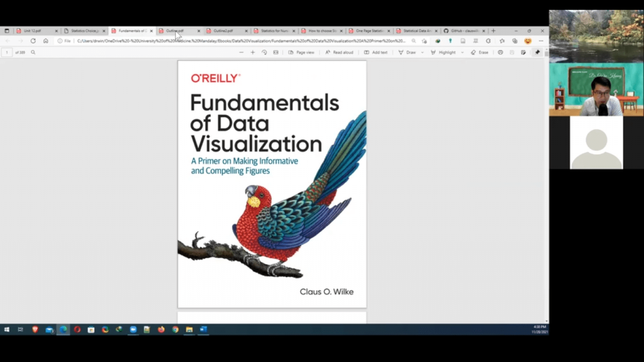Go to the browser home page
The height and width of the screenshot is (362, 644).
click(x=45, y=41)
